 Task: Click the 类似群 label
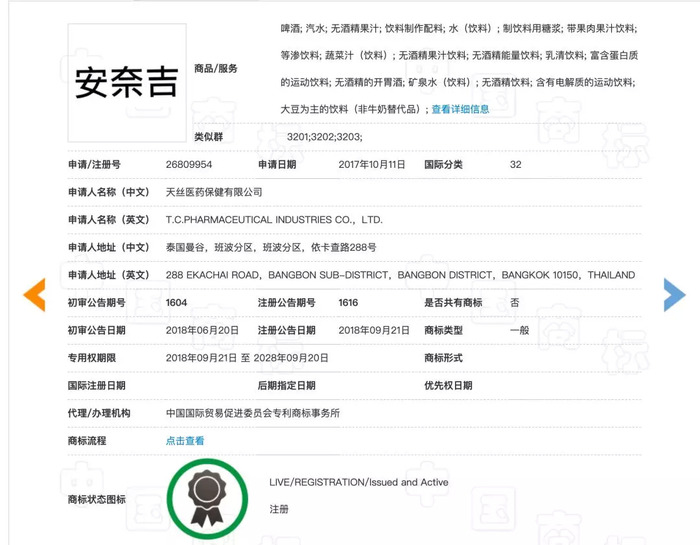pyautogui.click(x=208, y=137)
